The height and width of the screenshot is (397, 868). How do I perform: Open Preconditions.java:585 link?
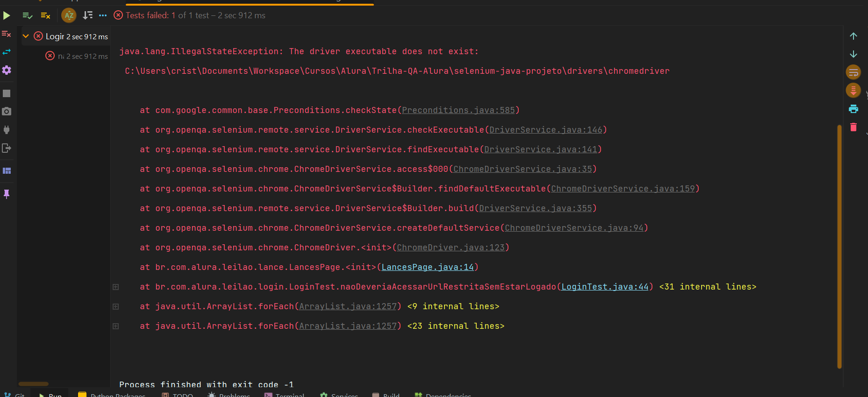click(x=458, y=110)
